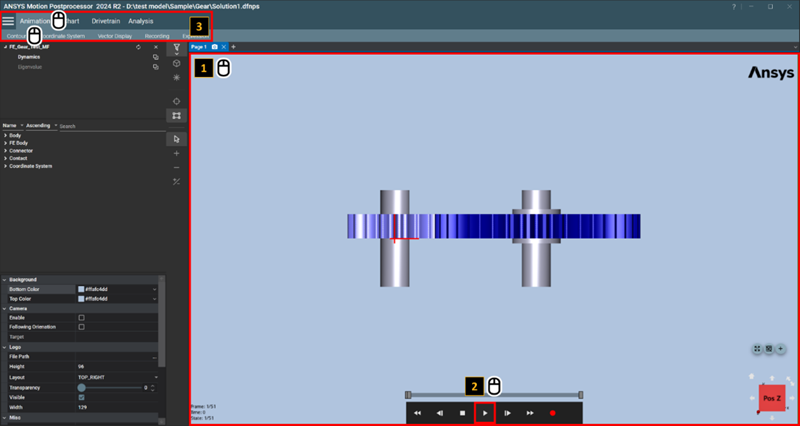
Task: Collapse the Background property section
Action: [x=5, y=280]
